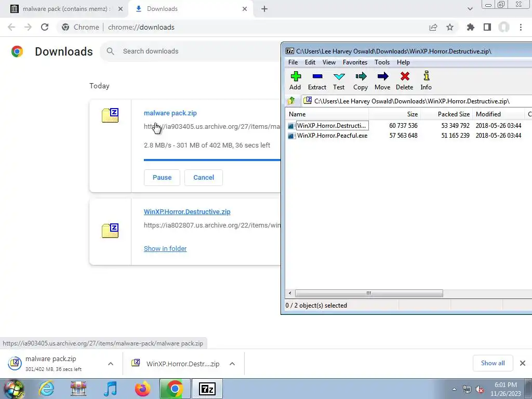Reload the Chrome downloads page
The image size is (532, 399).
45,27
